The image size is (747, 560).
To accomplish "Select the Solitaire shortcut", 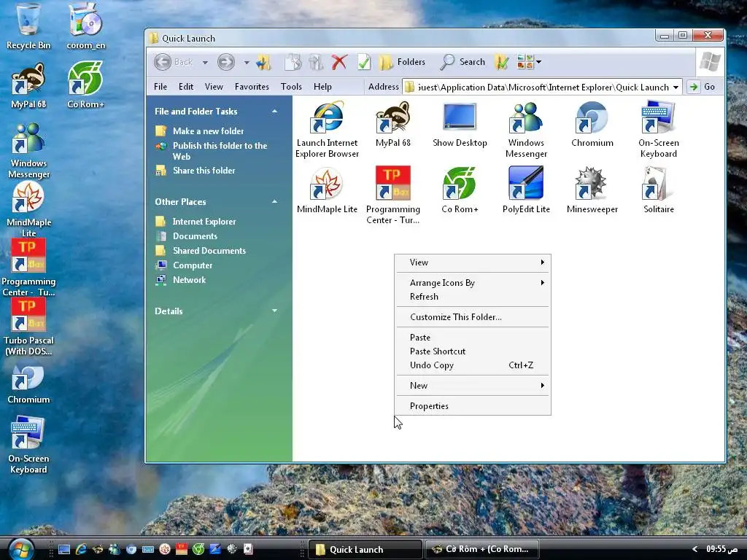I will pos(659,190).
